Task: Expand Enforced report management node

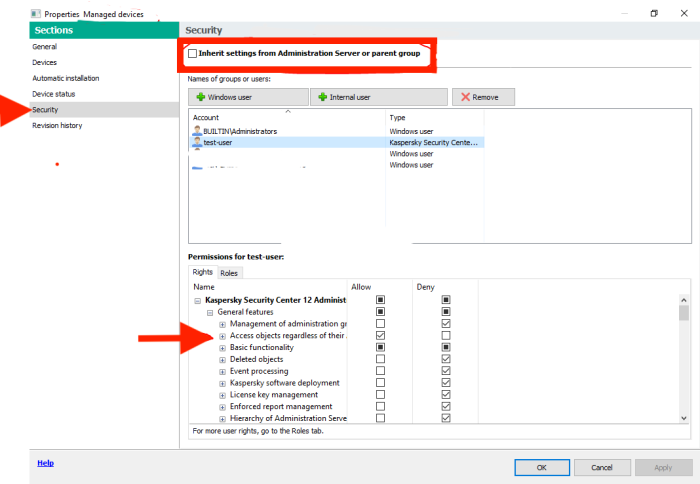Action: (x=222, y=407)
